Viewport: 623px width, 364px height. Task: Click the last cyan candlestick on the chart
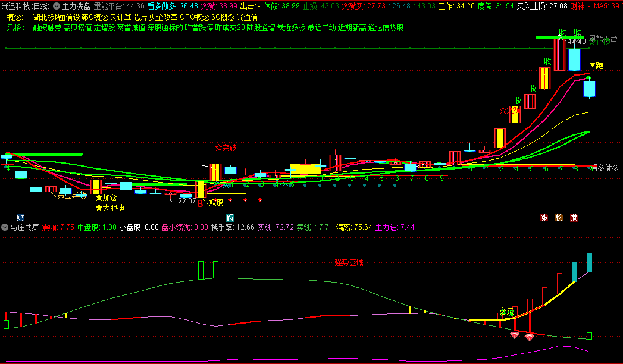(589, 89)
